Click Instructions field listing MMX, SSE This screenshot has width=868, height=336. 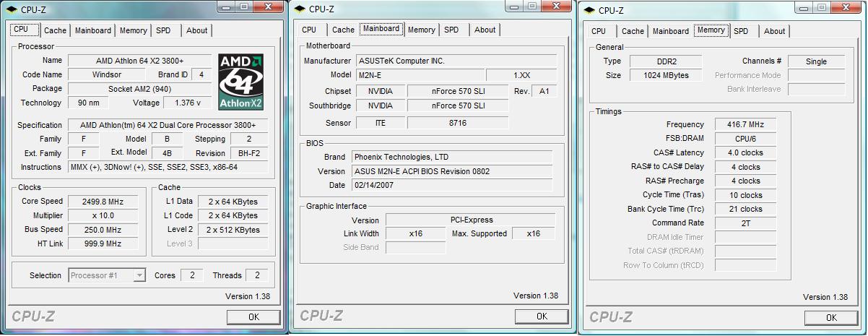coord(168,167)
